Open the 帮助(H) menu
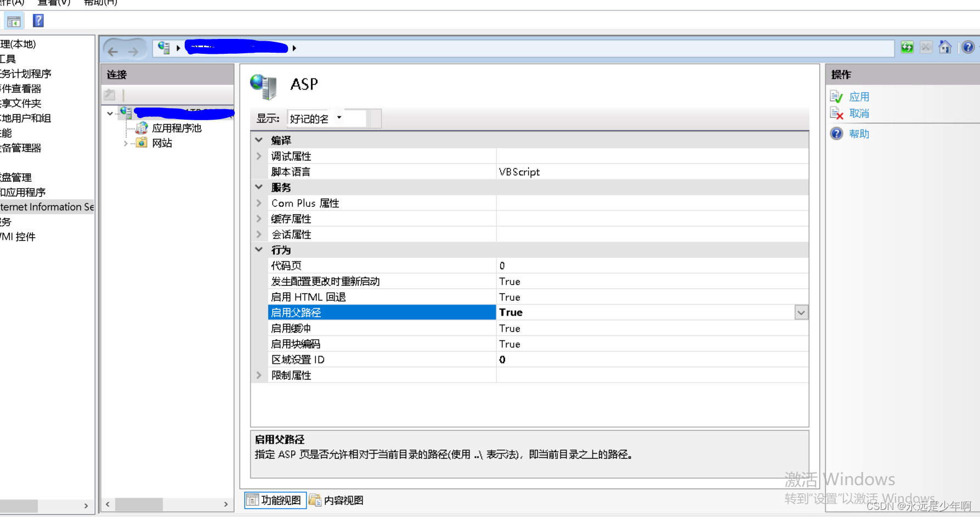Viewport: 980px width, 517px height. 100,3
